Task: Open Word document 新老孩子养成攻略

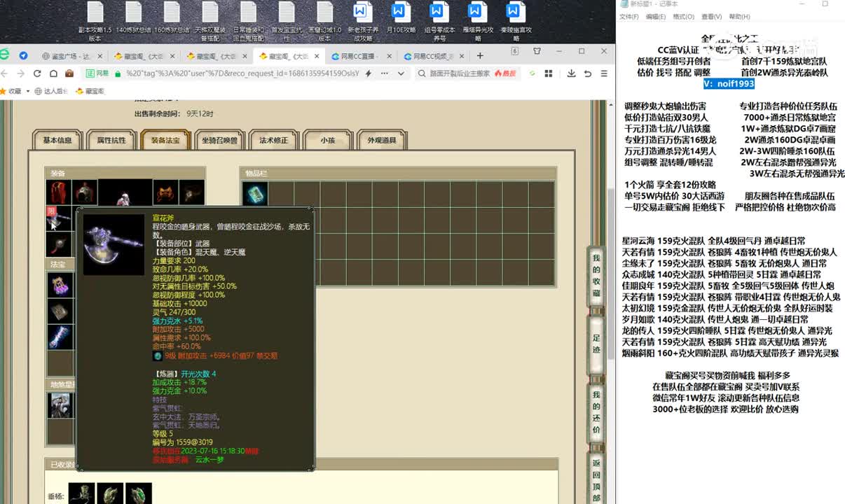Action: point(362,21)
